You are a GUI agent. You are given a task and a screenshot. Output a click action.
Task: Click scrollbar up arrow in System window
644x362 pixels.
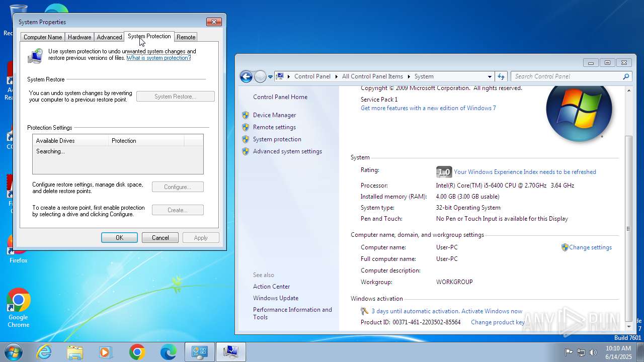[x=628, y=90]
